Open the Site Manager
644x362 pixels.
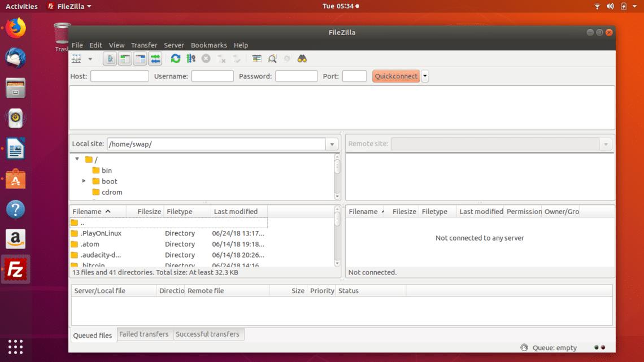76,58
